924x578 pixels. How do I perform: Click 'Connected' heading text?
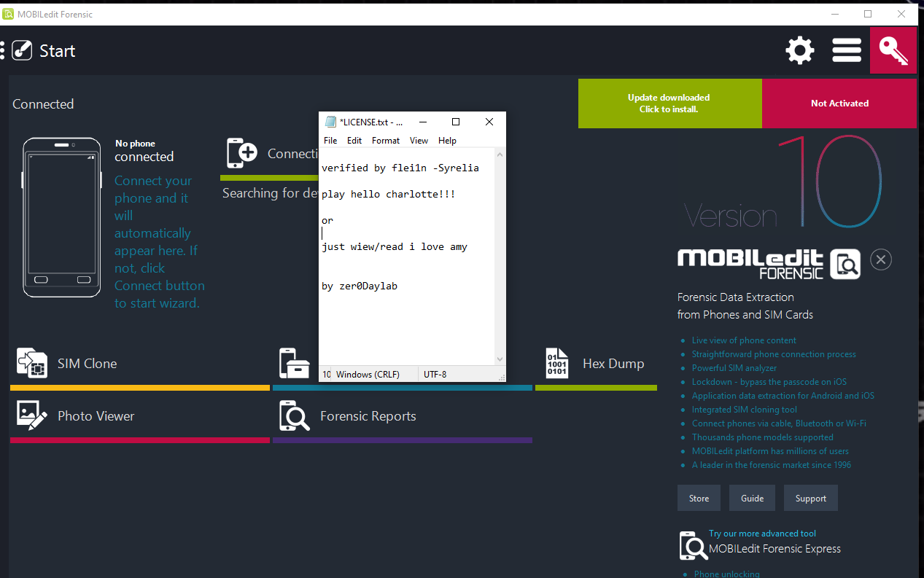[x=43, y=104]
